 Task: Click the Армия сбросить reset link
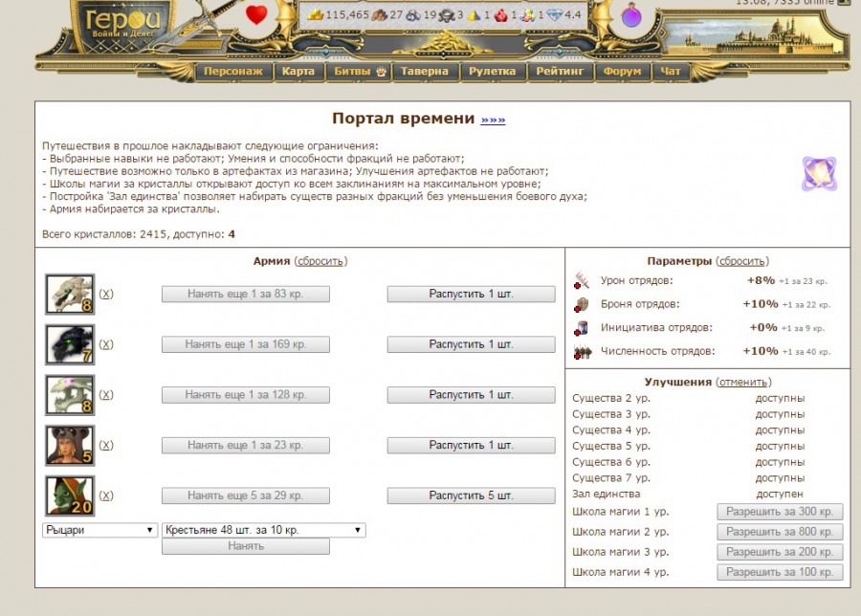(x=320, y=261)
